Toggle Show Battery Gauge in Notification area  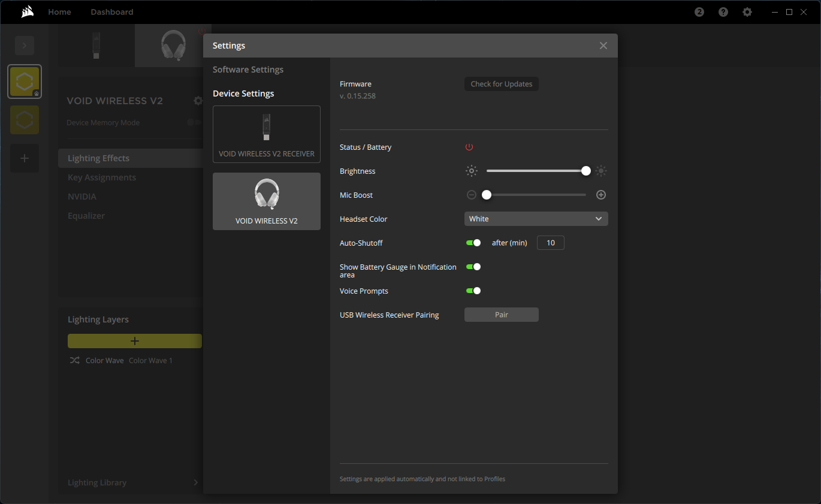(x=473, y=267)
